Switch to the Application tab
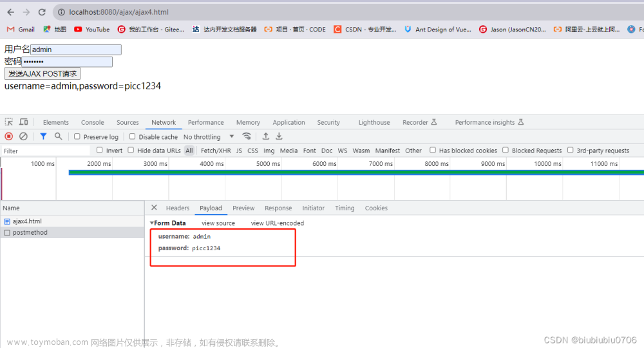644x348 pixels. click(289, 122)
